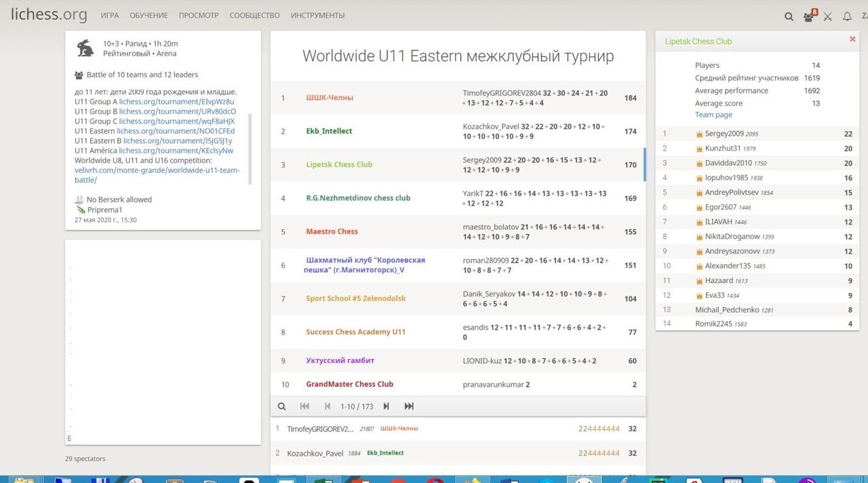Click leader YarikT in team row 4
868x483 pixels.
pos(473,193)
